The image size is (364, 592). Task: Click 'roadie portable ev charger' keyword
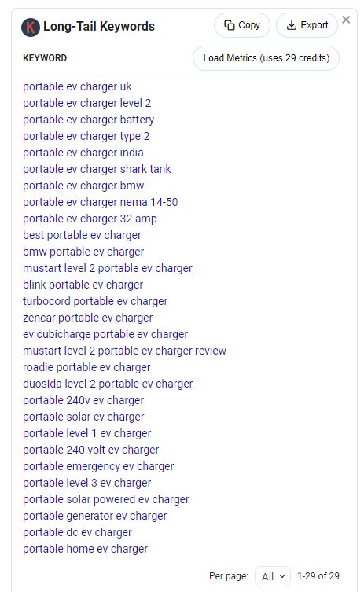86,367
